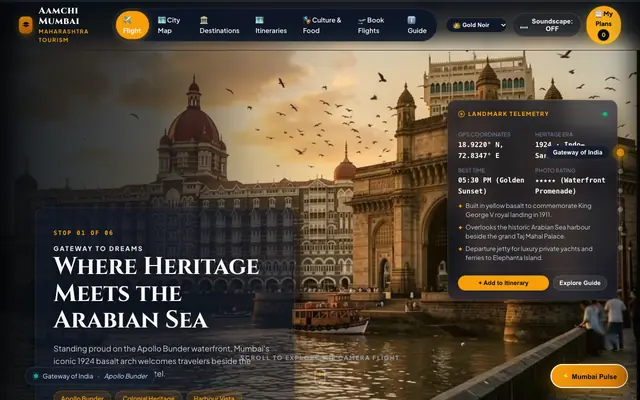Go to the Destinations tab
The image size is (640, 400).
pos(219,25)
